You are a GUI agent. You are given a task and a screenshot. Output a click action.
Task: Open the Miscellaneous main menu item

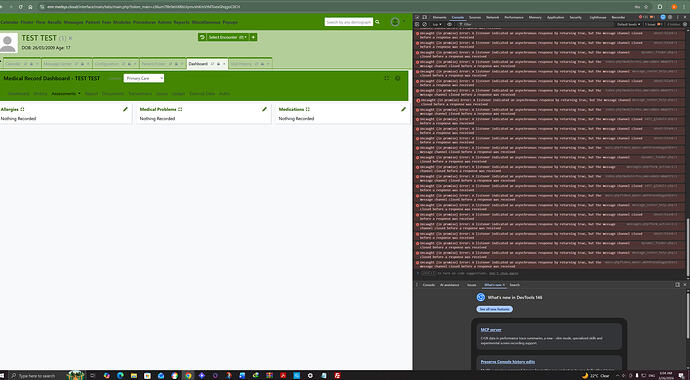[x=206, y=22]
